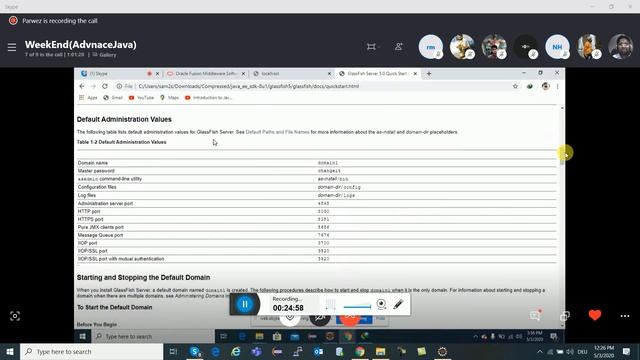Open the Chrome three-dot menu

[x=558, y=86]
